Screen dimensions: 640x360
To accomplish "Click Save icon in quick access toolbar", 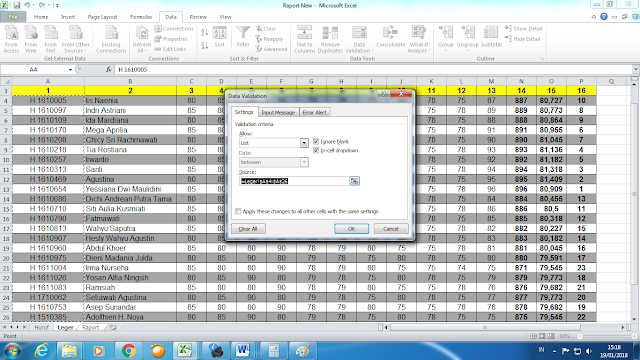I will [17, 5].
